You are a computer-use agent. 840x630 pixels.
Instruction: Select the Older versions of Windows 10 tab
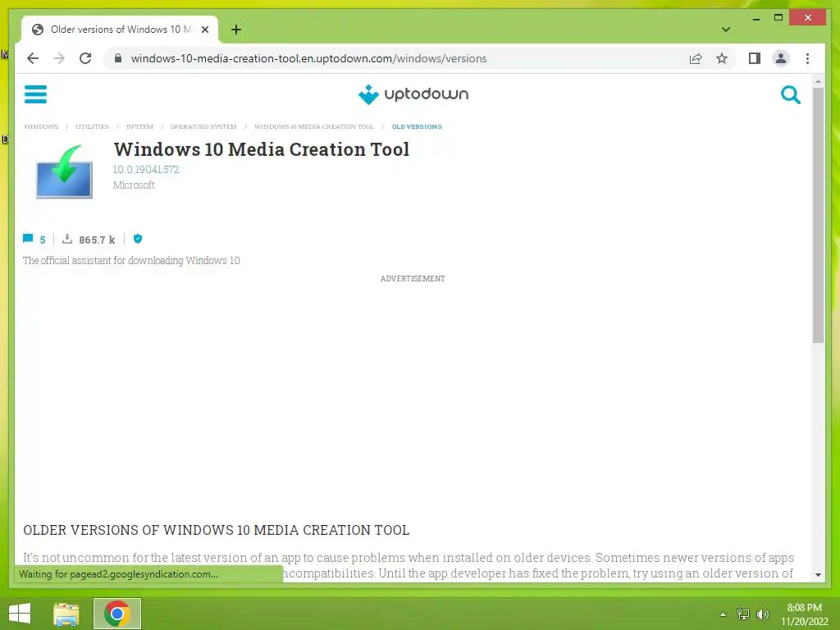click(120, 30)
